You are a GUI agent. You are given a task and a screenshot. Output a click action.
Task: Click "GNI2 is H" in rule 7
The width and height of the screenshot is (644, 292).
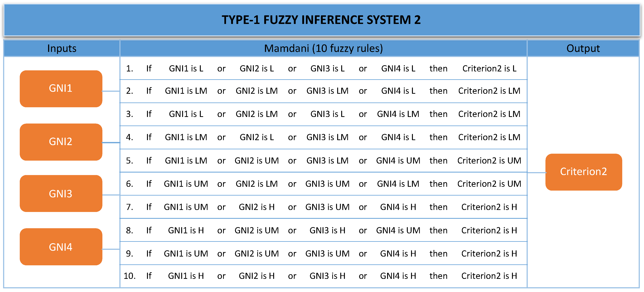point(257,207)
